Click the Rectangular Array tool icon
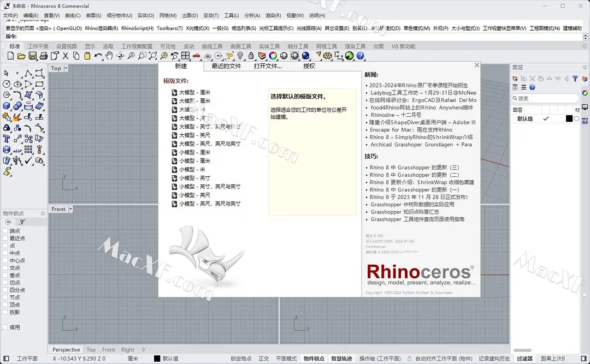This screenshot has width=590, height=364. (x=28, y=150)
